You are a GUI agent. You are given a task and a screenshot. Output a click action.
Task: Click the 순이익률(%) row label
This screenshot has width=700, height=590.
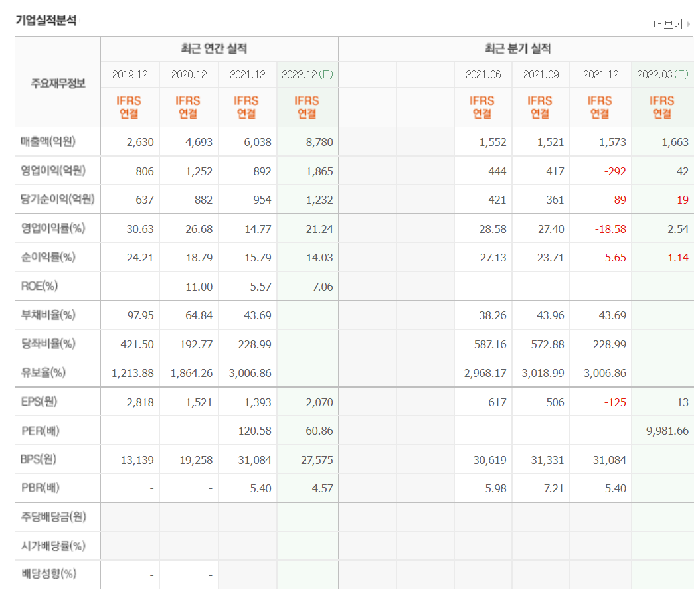point(48,258)
